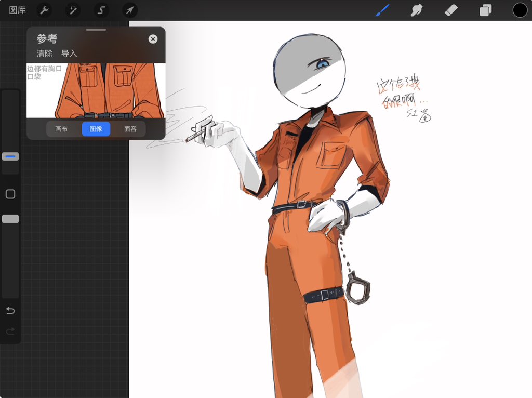Image resolution: width=532 pixels, height=398 pixels.
Task: Tap the Redo arrow
Action: (10, 331)
